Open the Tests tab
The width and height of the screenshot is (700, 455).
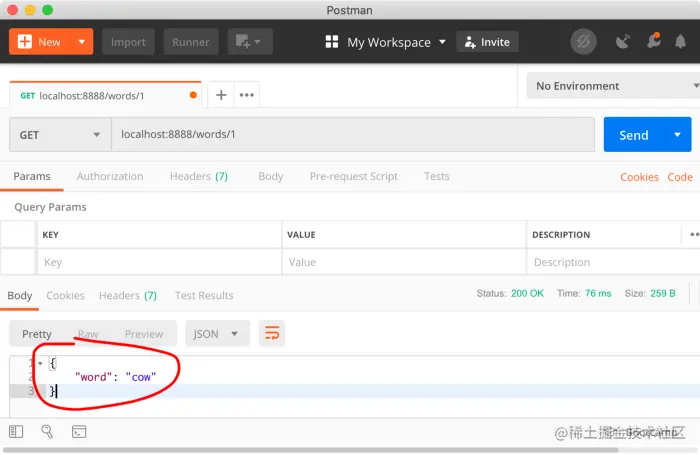(x=437, y=176)
